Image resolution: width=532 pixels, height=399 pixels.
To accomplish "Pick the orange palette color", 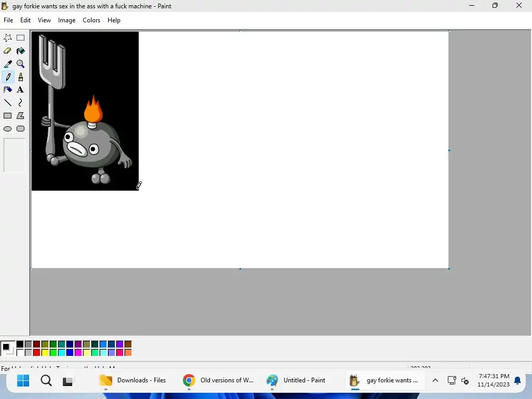I will tap(128, 353).
